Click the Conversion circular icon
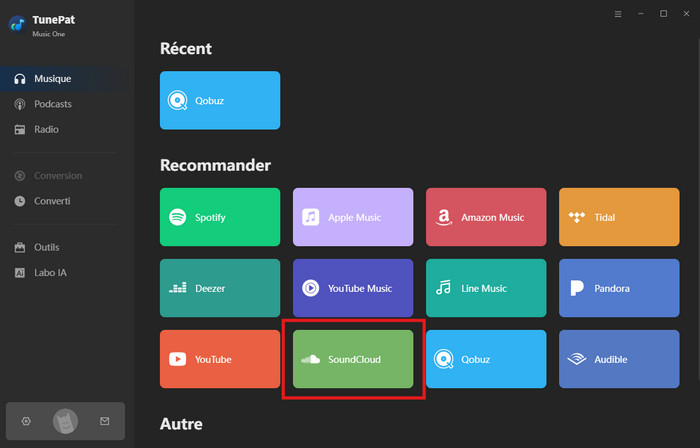Screen dimensions: 700x448 pyautogui.click(x=20, y=176)
